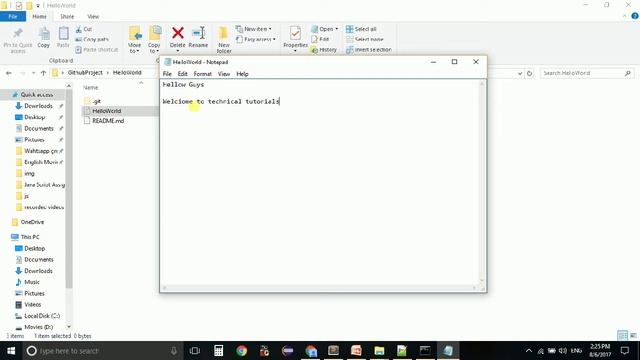This screenshot has width=640, height=360.
Task: Click Copy path in Clipboard group
Action: point(92,39)
